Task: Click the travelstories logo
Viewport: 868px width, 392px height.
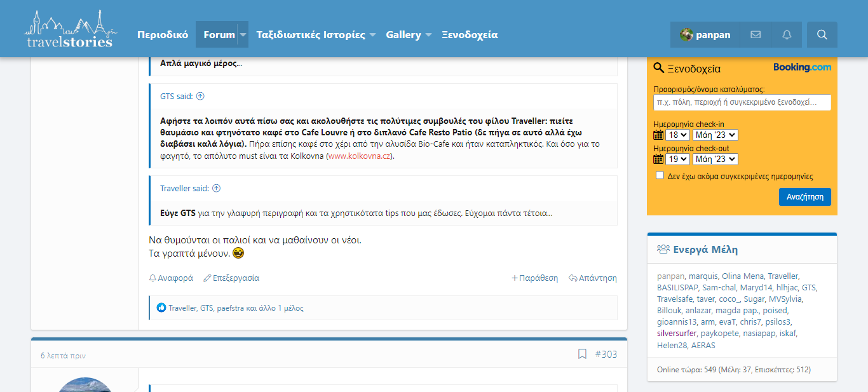Action: tap(70, 30)
